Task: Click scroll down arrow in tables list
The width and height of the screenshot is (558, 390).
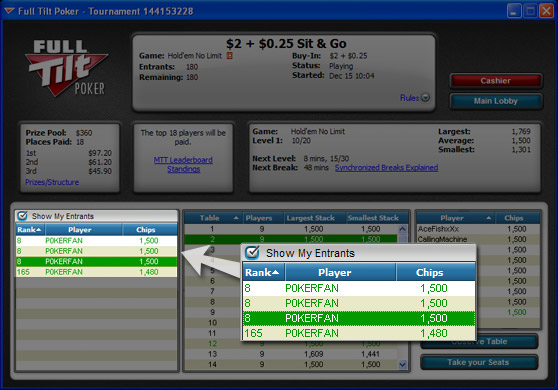Action: [x=402, y=364]
